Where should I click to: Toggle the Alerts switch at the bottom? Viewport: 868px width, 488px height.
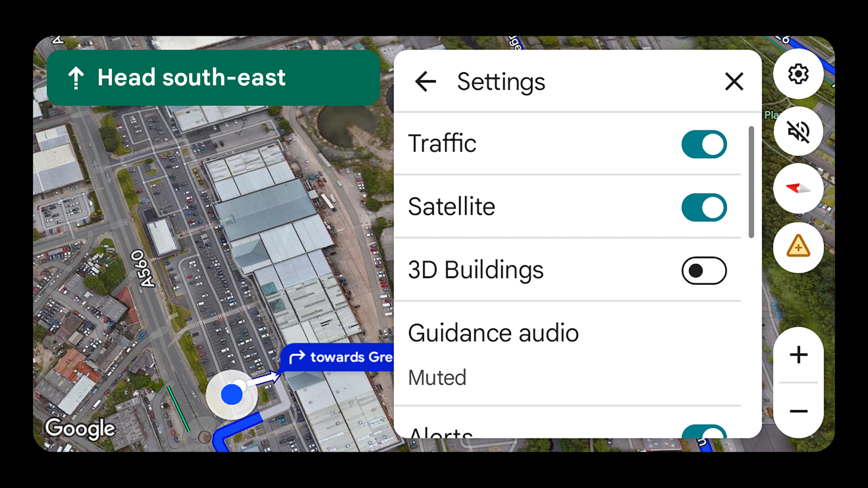coord(704,434)
